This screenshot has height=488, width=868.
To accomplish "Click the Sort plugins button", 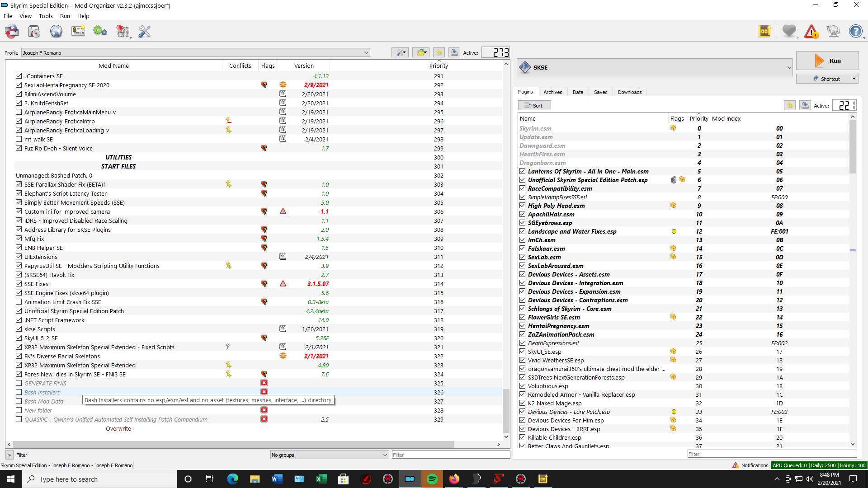I will pos(534,105).
